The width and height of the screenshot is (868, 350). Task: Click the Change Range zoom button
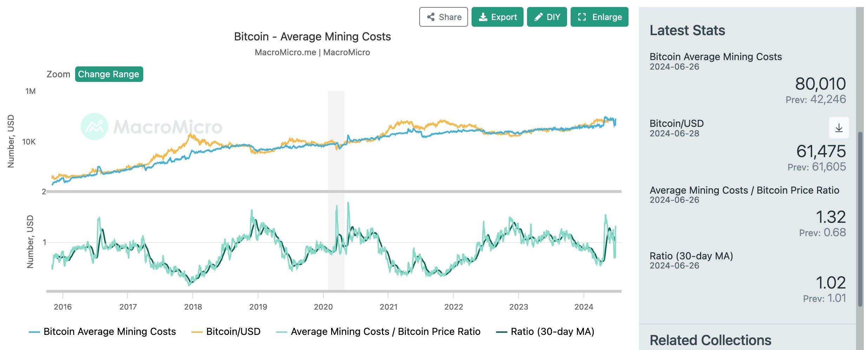pyautogui.click(x=109, y=74)
